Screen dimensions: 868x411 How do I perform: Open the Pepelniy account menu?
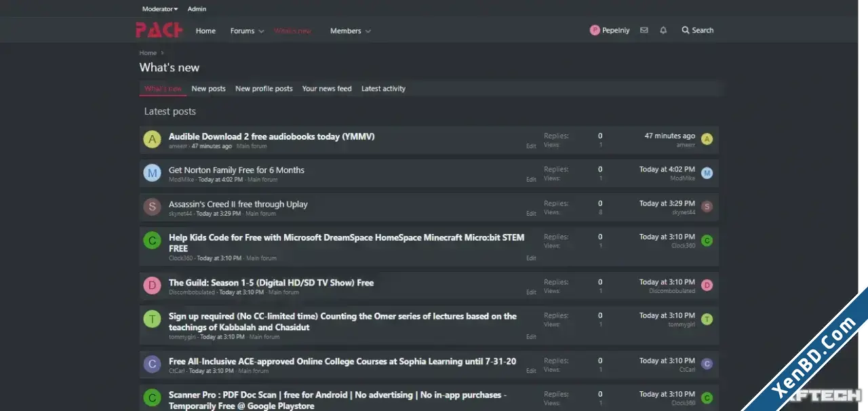click(x=610, y=31)
